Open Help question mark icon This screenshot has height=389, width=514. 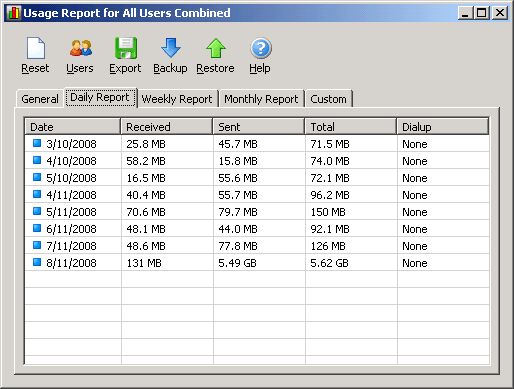click(x=261, y=48)
